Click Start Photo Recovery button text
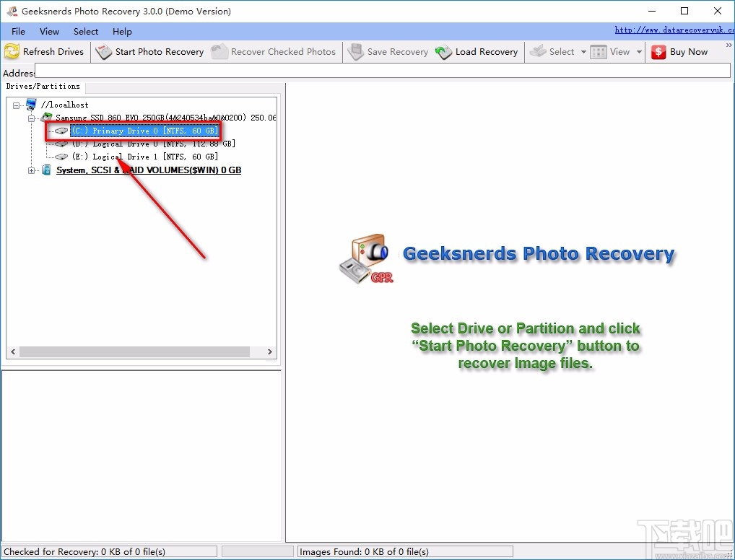 (160, 51)
